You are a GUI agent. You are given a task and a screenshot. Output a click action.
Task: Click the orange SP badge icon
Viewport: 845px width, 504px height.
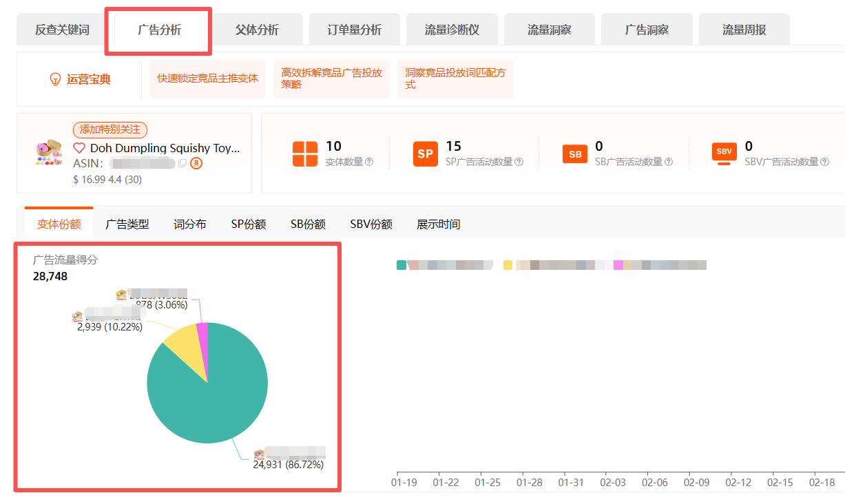pos(426,154)
